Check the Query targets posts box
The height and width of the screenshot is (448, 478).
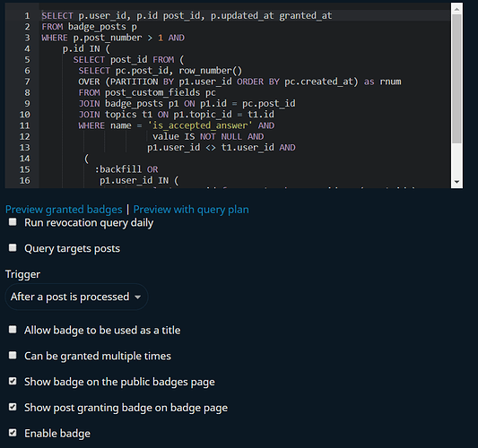pyautogui.click(x=13, y=248)
